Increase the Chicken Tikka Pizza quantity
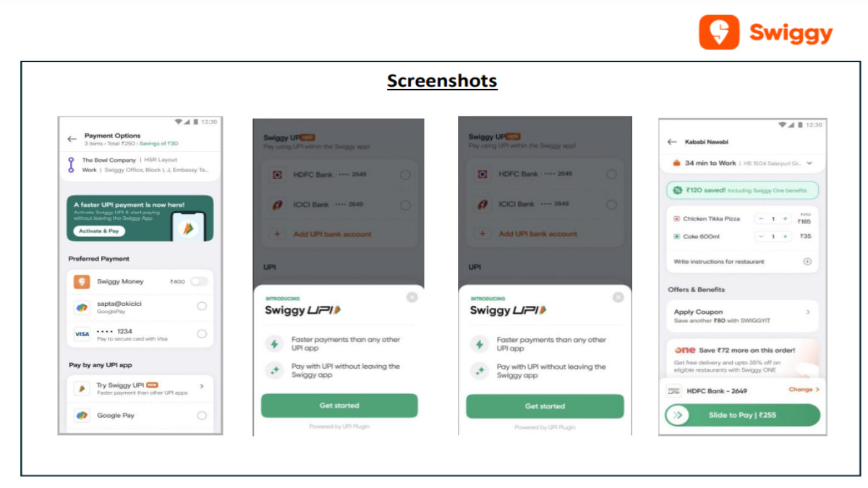Viewport: 868px width, 488px height. (x=785, y=218)
